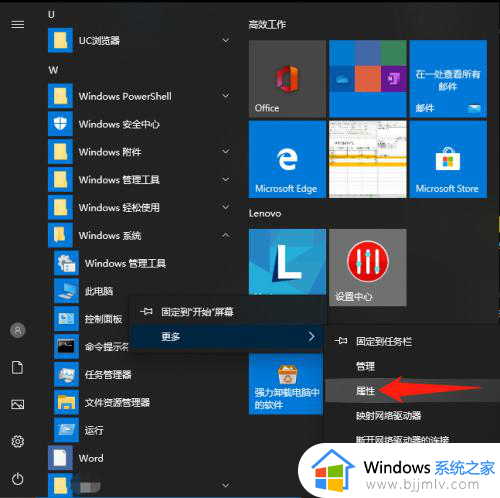Open the Pictures icon in sidebar

17,404
